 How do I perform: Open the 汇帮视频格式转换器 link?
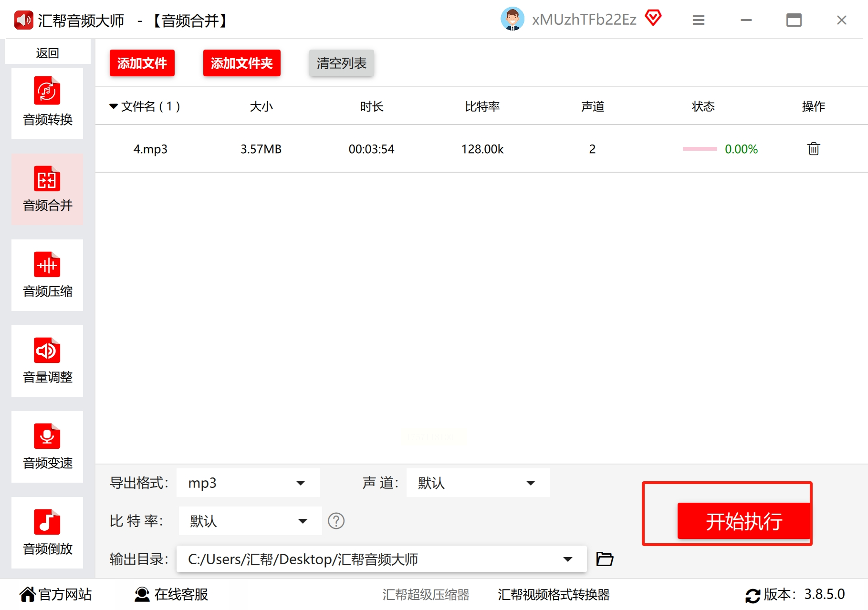(554, 594)
